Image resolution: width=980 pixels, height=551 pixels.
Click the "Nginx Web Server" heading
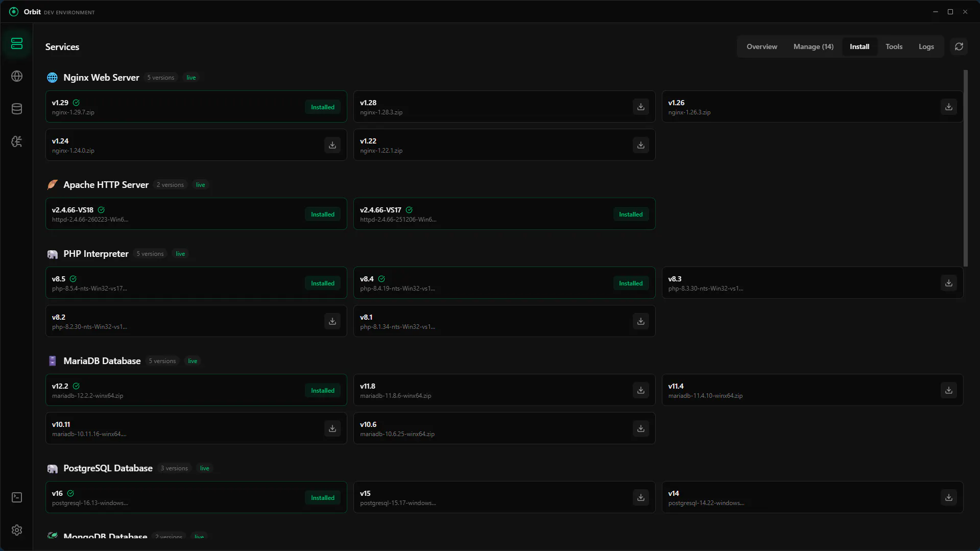click(101, 78)
